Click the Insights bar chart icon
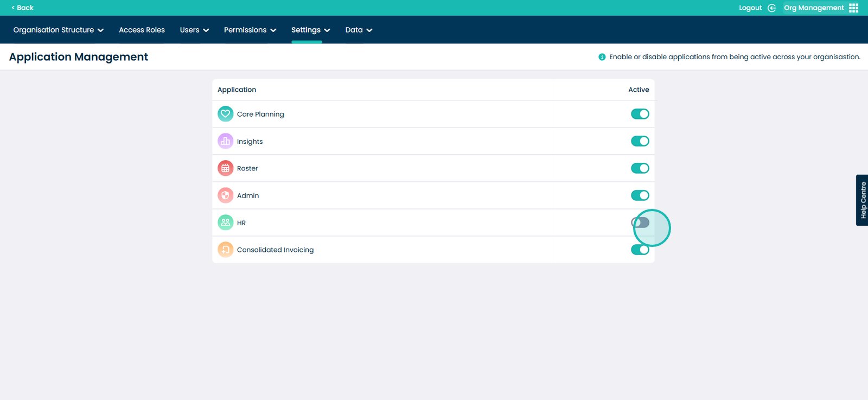The height and width of the screenshot is (400, 868). point(225,141)
